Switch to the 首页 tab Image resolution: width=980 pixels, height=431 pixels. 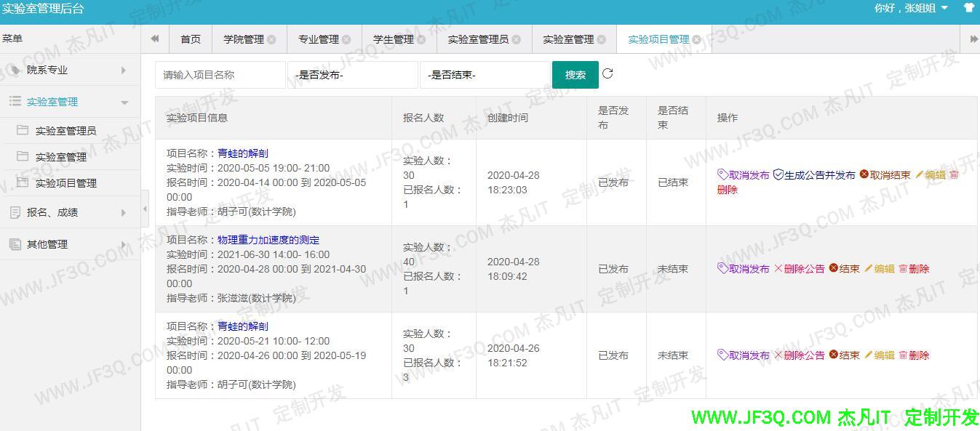click(190, 40)
